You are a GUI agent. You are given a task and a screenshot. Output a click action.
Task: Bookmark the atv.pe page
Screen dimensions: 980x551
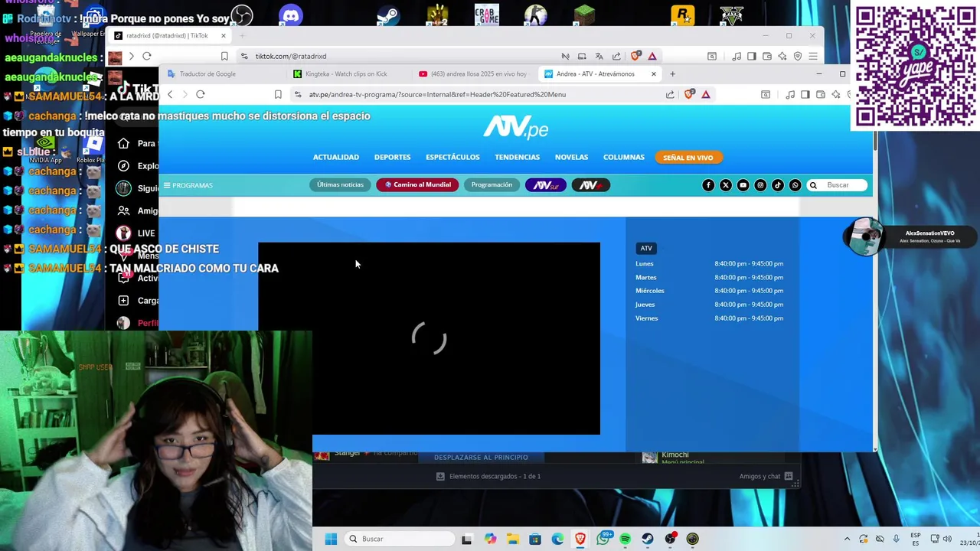(x=278, y=94)
